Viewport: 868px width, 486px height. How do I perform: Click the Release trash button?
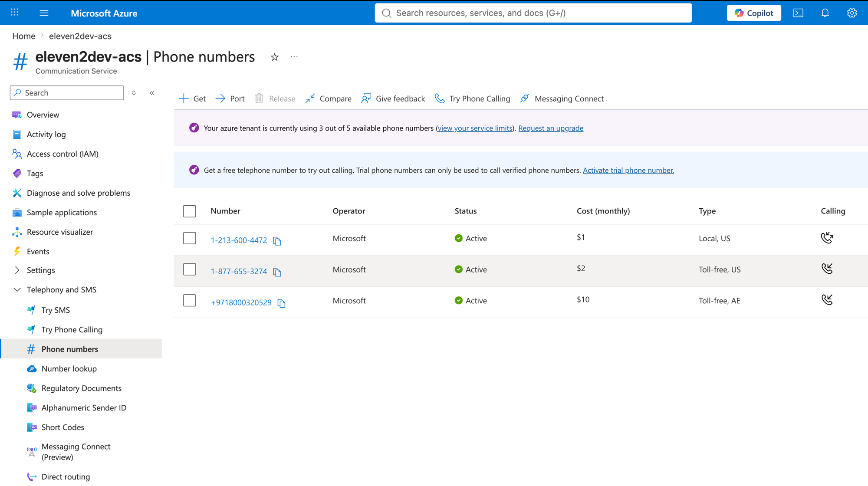275,99
